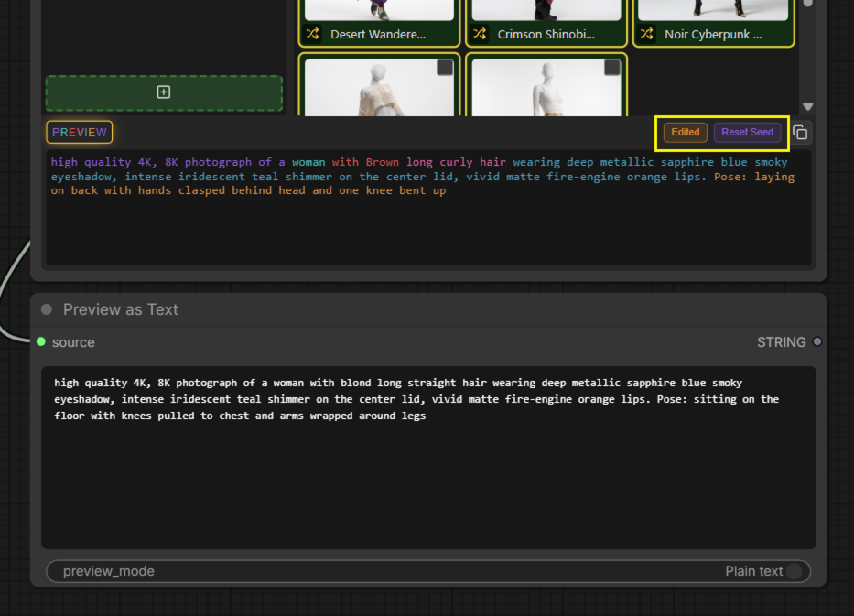
Task: Click shuffle icon on Desert Wanderer card
Action: tap(313, 34)
